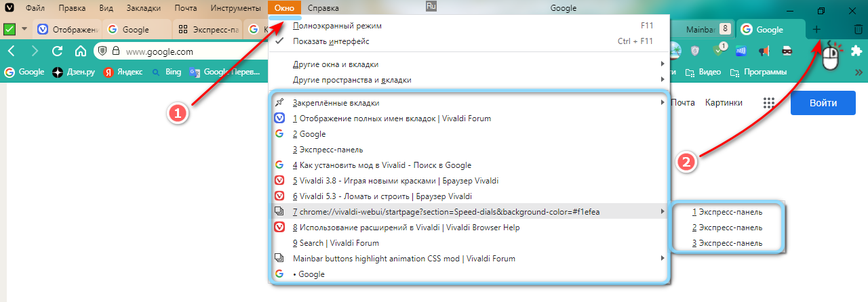Switch to the Отображение... Vivaldi Forum tab
This screenshot has height=302, width=868.
pos(66,30)
